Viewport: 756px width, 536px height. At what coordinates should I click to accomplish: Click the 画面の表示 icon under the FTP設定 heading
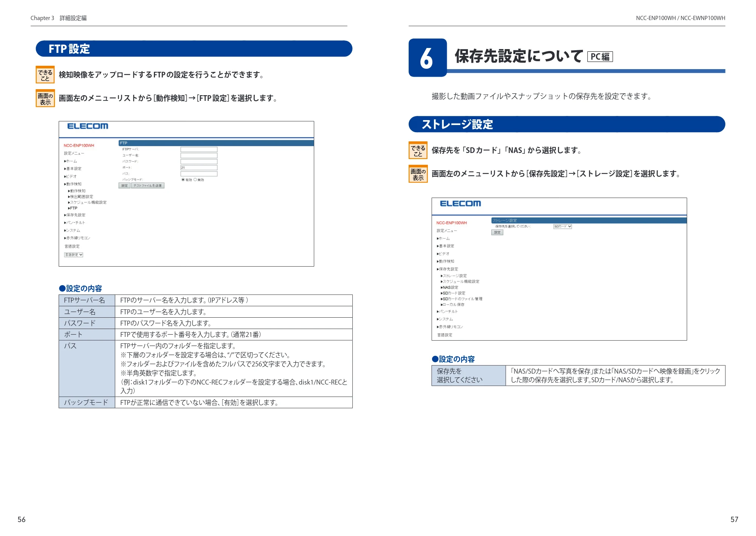coord(45,98)
